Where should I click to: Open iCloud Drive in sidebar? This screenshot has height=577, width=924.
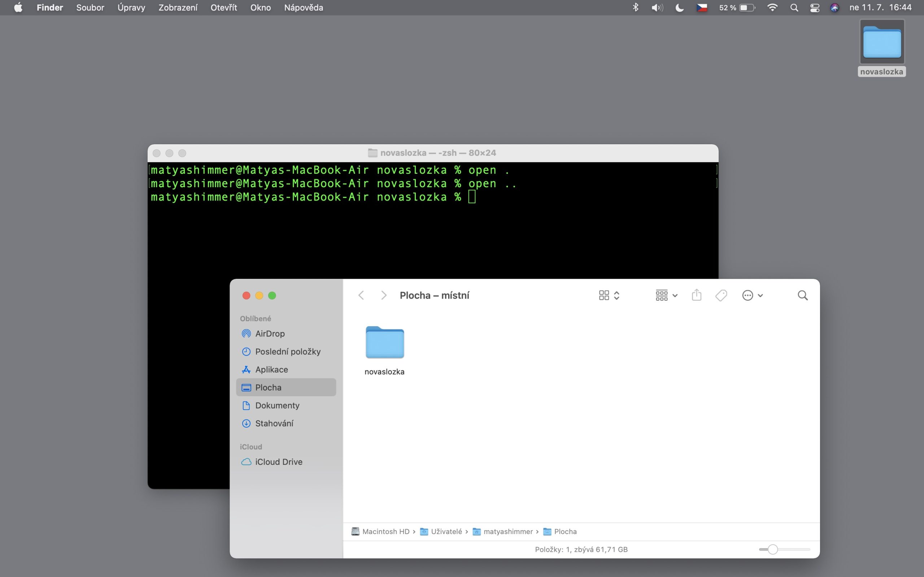coord(278,462)
